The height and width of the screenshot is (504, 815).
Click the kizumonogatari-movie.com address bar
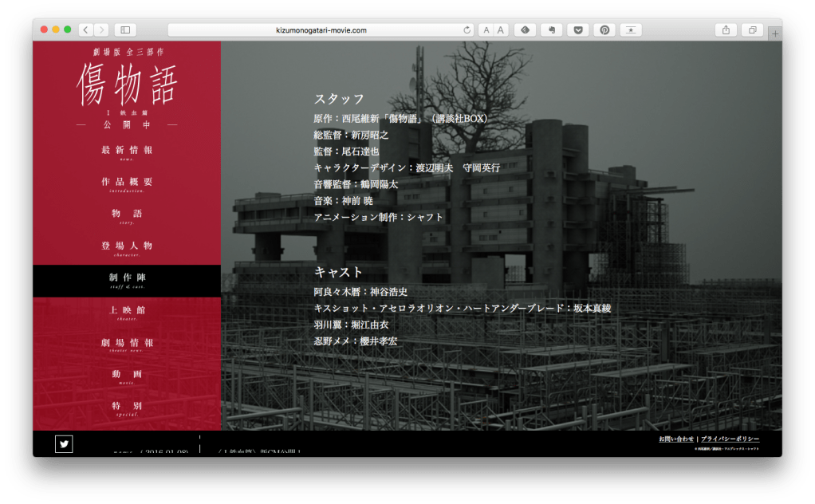[319, 30]
